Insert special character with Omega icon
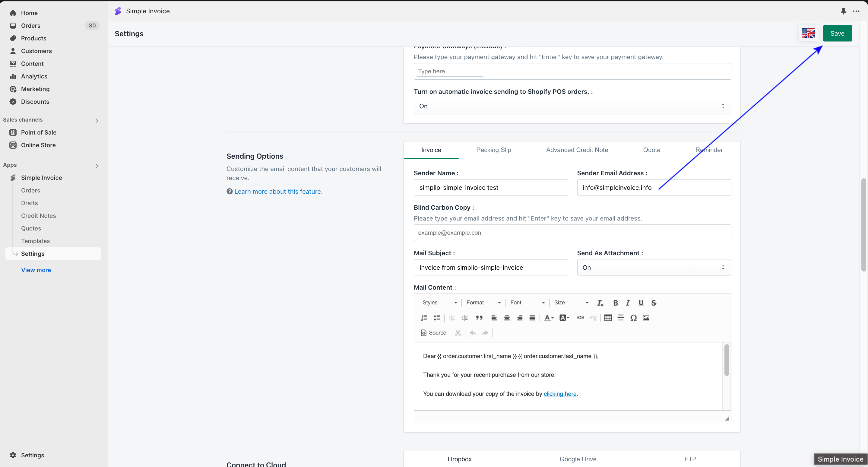This screenshot has height=467, width=868. pyautogui.click(x=633, y=318)
